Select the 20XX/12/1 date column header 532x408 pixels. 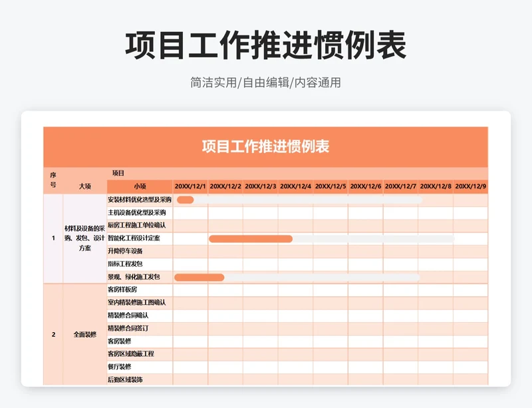click(x=190, y=186)
